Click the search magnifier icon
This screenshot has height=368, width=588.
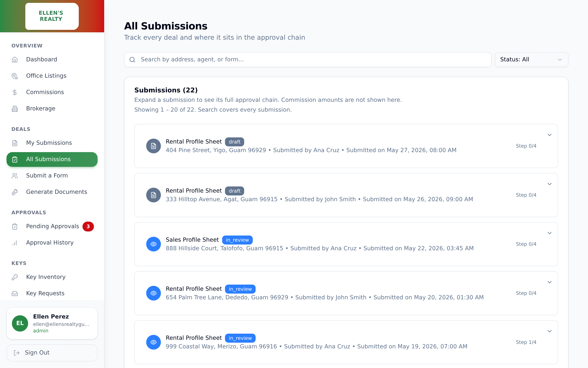click(132, 60)
